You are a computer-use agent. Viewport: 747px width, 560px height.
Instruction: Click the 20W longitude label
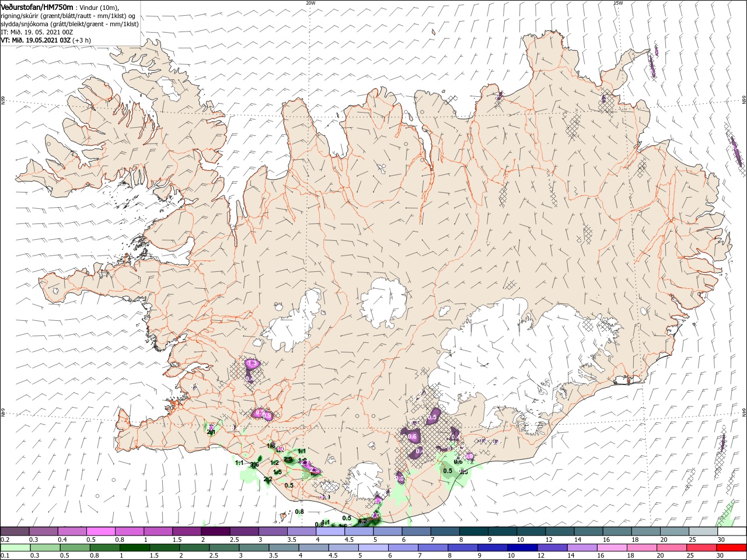click(x=310, y=3)
